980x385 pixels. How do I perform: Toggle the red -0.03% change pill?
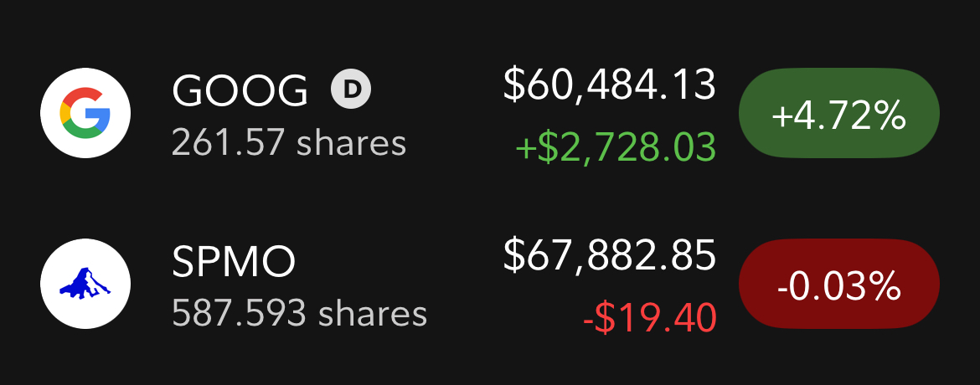point(838,285)
